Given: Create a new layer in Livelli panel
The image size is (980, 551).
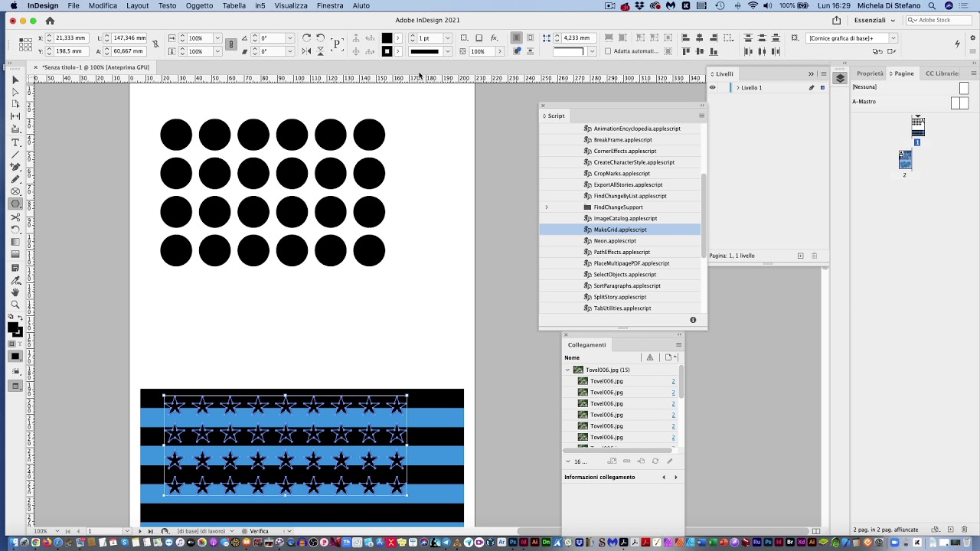Looking at the screenshot, I should (801, 256).
